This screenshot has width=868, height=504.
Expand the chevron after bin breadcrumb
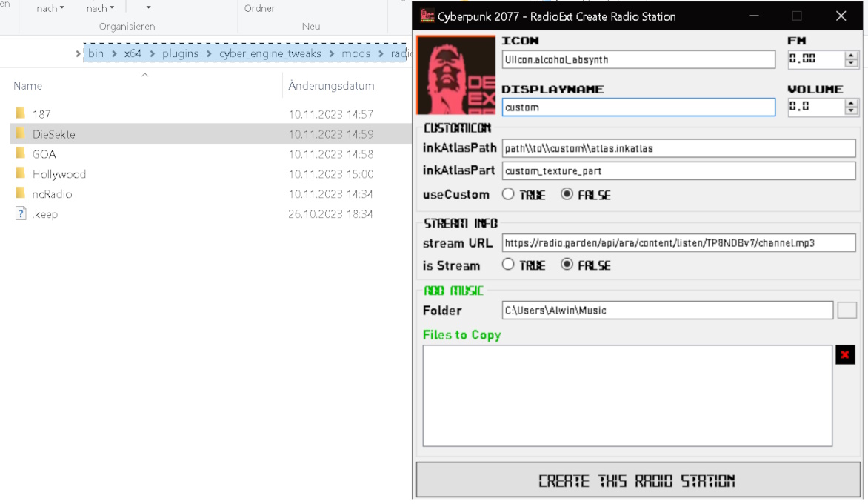pos(114,53)
